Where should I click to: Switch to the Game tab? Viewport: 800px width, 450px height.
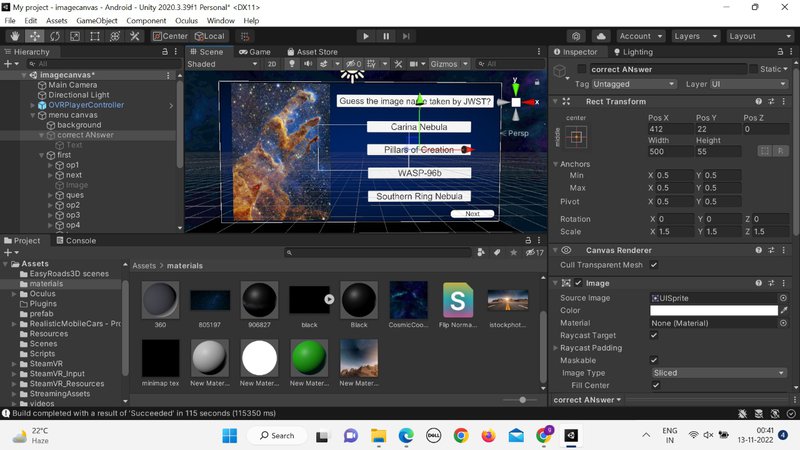click(x=254, y=52)
